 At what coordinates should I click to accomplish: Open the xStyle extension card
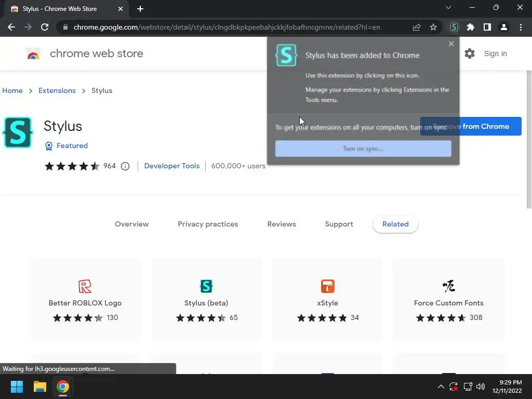pos(327,300)
